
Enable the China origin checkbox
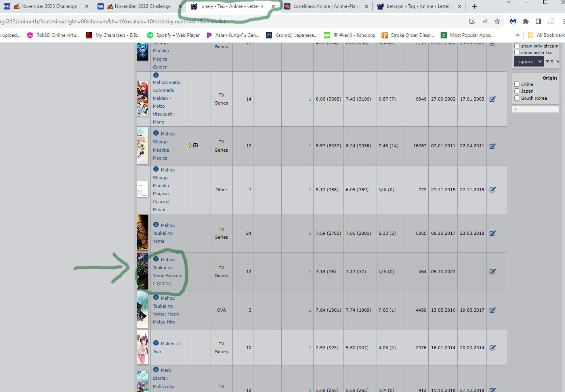(x=517, y=84)
